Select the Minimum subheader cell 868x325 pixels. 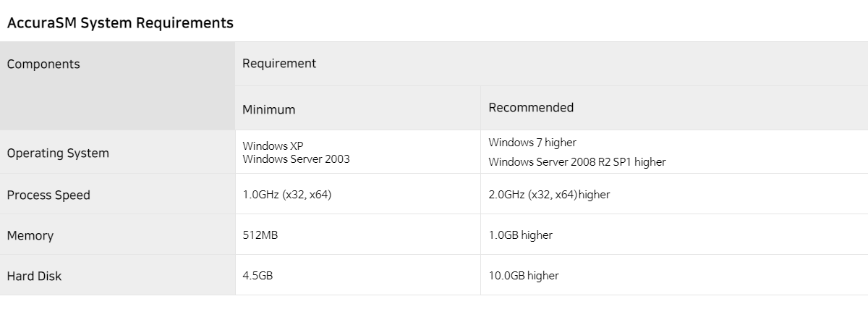(x=357, y=109)
